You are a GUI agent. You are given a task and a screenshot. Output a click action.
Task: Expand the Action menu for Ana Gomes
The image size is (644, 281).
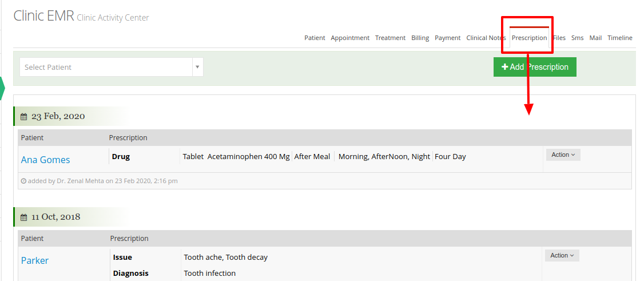point(563,155)
